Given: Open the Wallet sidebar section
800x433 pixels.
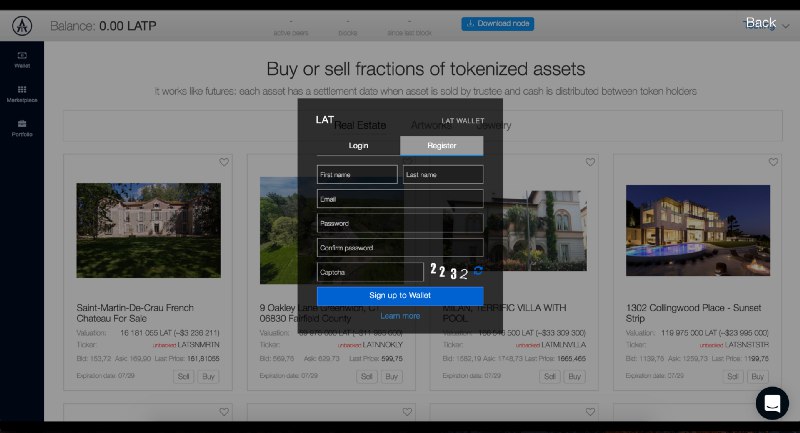Looking at the screenshot, I should pos(22,60).
